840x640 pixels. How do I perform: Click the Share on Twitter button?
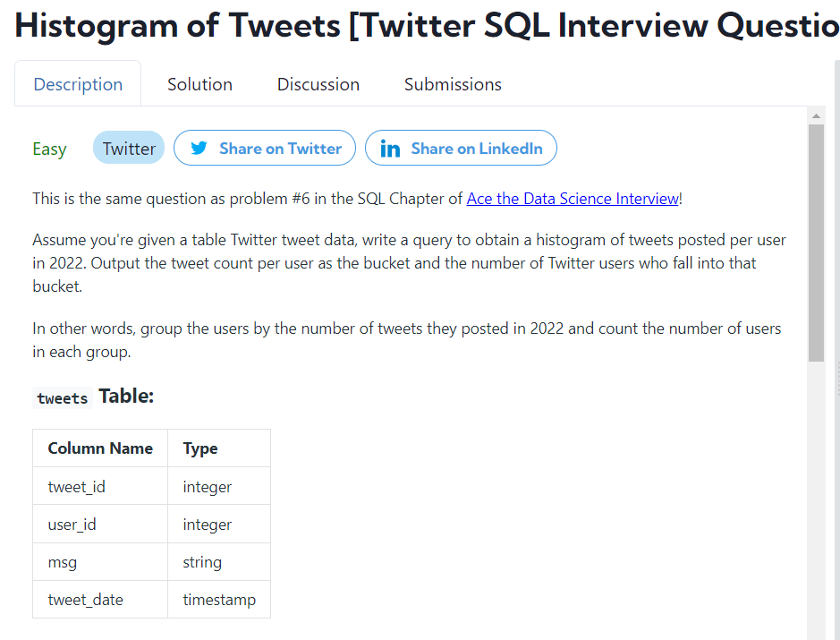pos(265,148)
